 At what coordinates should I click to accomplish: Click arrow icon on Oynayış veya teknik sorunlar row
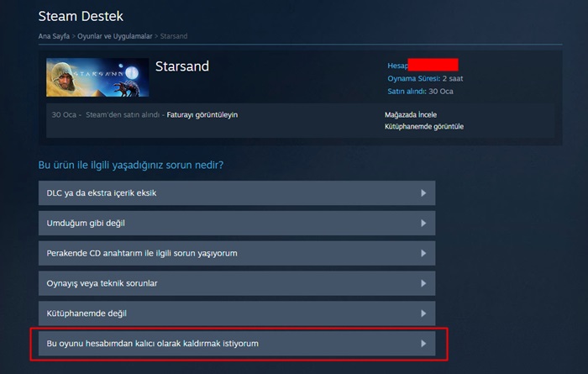click(423, 283)
